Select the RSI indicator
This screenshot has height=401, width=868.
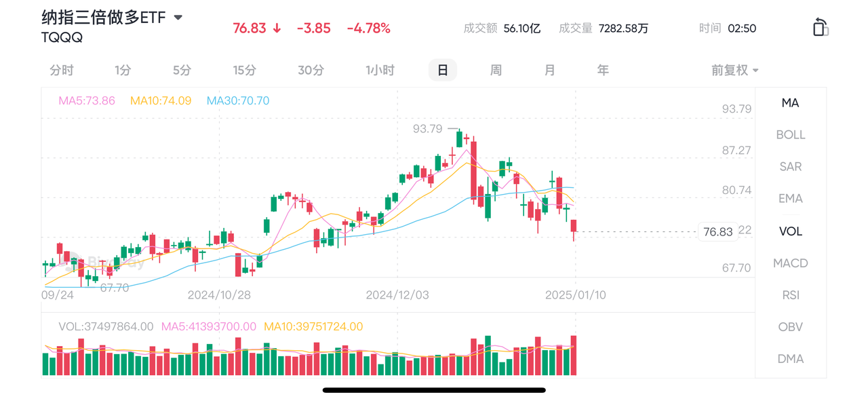(791, 295)
